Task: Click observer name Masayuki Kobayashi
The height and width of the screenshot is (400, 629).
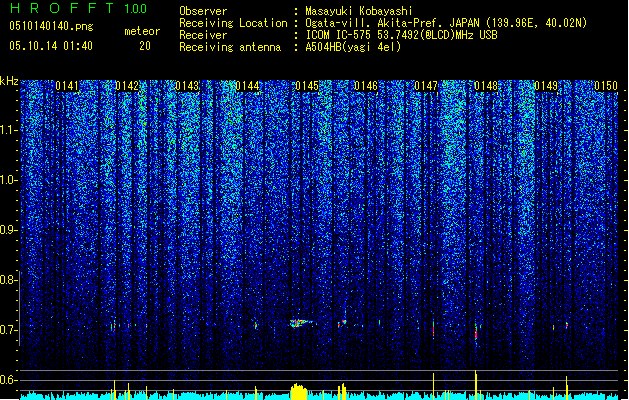Action: pos(359,11)
